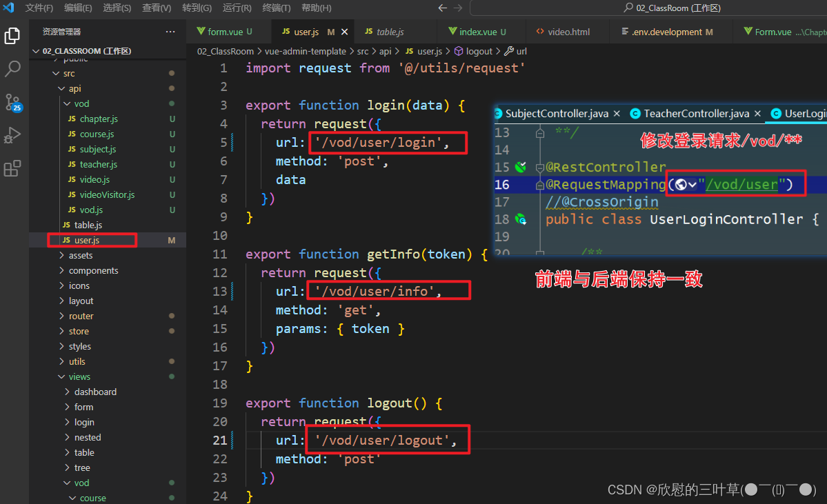The height and width of the screenshot is (504, 827).
Task: Open teacher.js in the file tree
Action: pyautogui.click(x=106, y=165)
